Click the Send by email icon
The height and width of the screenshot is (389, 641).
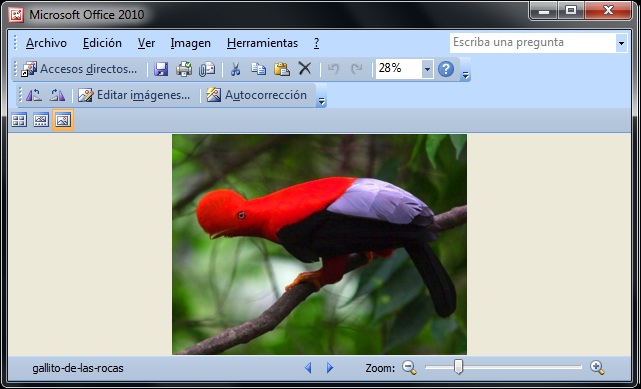(207, 69)
